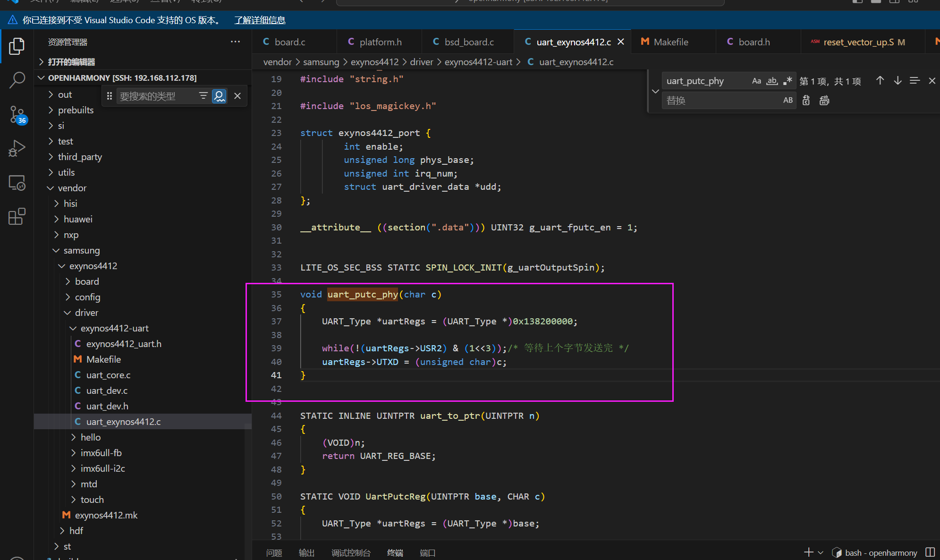This screenshot has width=940, height=560.
Task: Open Remote Explorer view
Action: coord(17,183)
